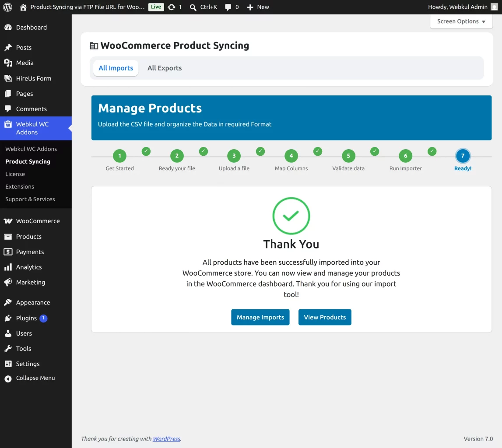Click the Dashboard gauge icon
This screenshot has height=448, width=502.
coord(8,28)
